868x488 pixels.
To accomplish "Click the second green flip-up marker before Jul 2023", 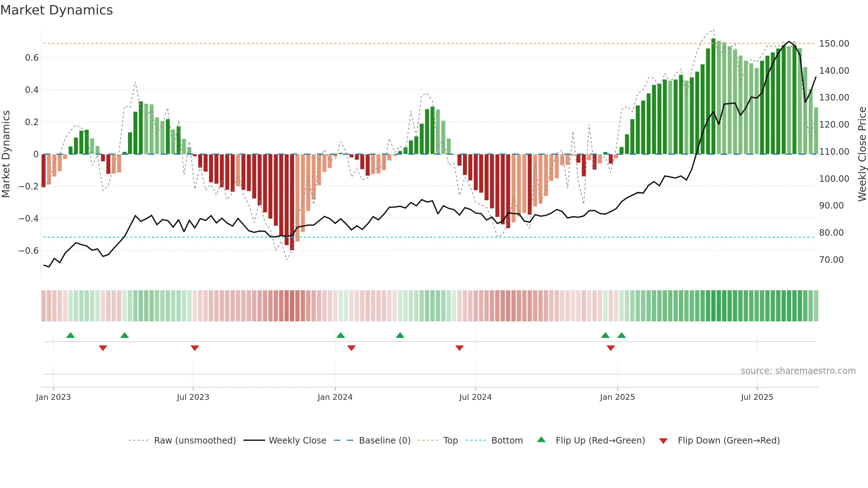I will pyautogui.click(x=124, y=335).
